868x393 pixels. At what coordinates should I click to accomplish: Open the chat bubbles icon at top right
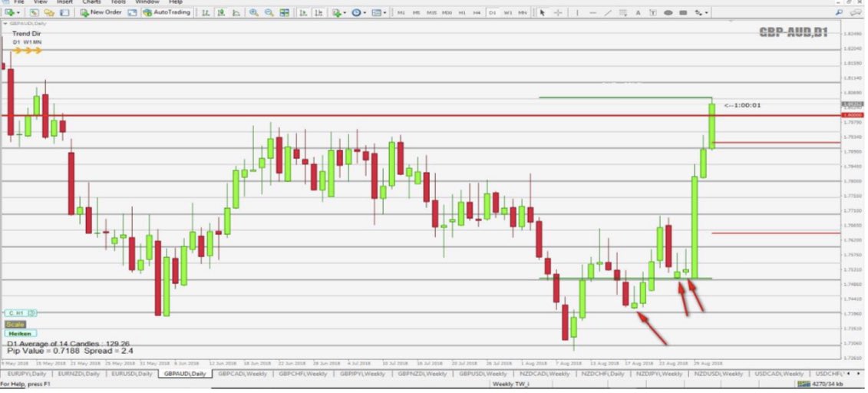point(857,12)
